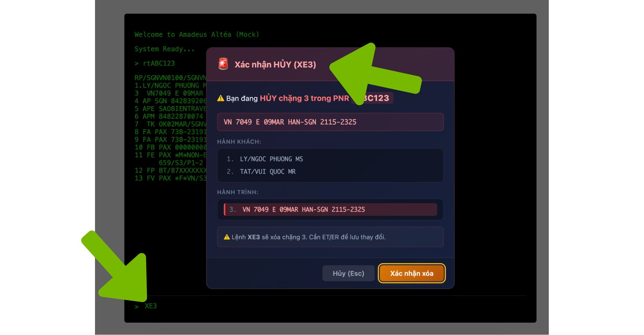The image size is (644, 335).
Task: Click the "HÀNH KHÁCH:" section label
Action: [239, 142]
